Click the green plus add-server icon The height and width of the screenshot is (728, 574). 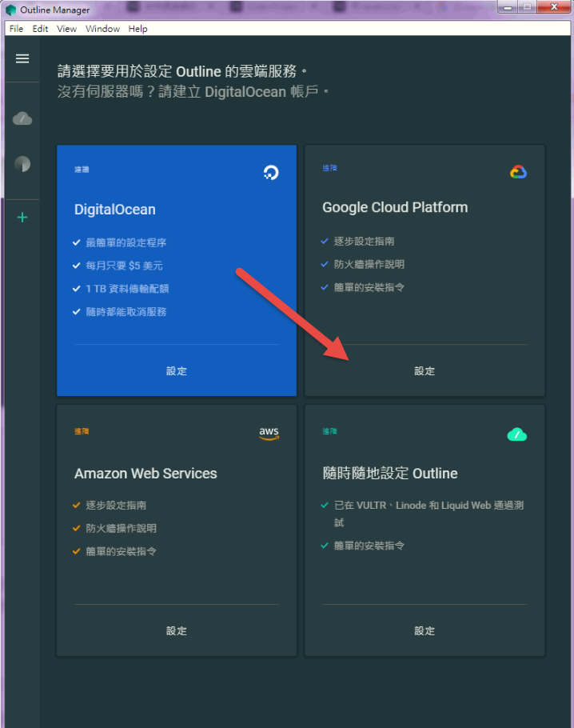click(x=22, y=218)
